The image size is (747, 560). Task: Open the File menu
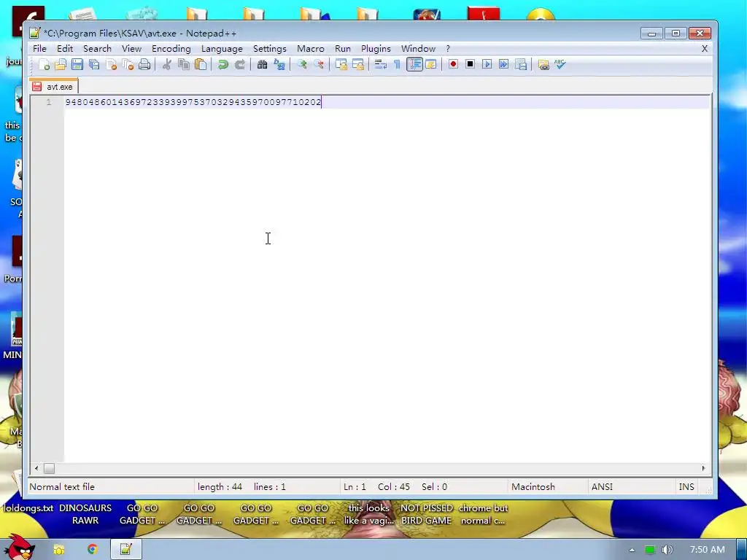pos(39,49)
